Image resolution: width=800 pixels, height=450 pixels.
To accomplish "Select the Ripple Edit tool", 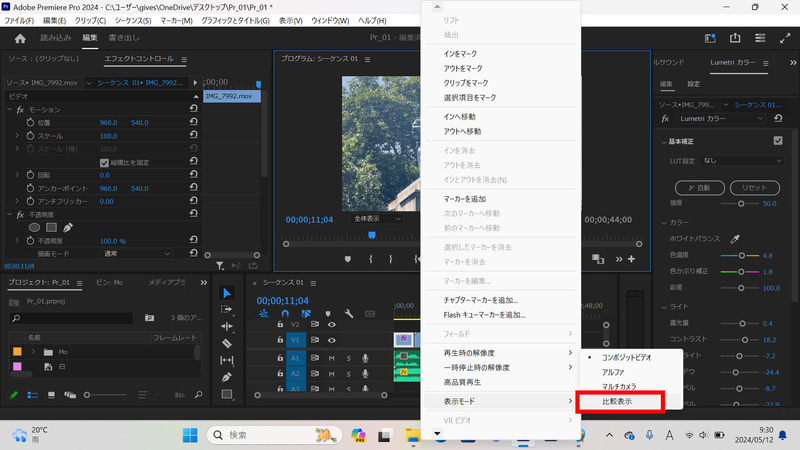I will tap(227, 327).
